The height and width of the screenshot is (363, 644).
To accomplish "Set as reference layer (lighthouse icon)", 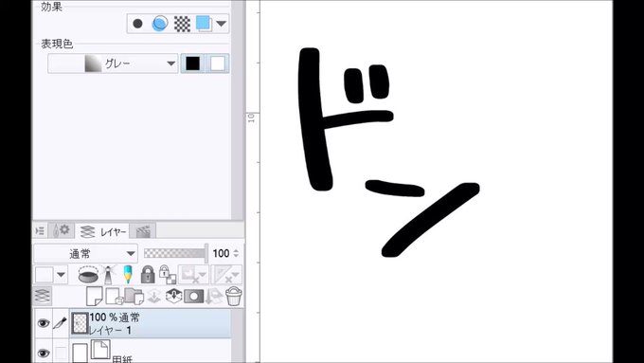I will tap(108, 275).
